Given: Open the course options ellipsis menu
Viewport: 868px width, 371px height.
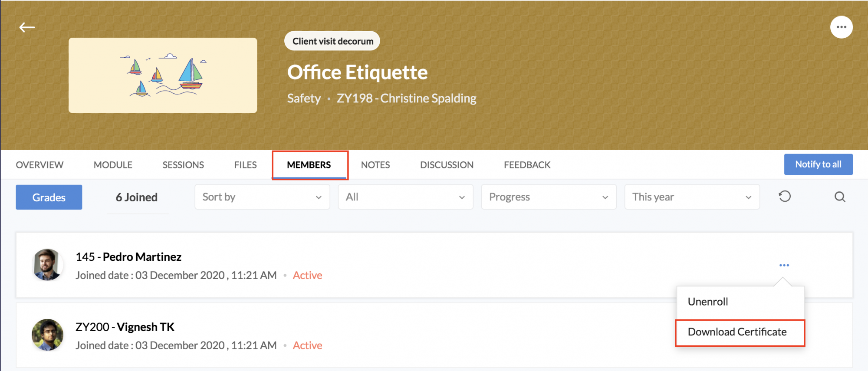Looking at the screenshot, I should click(841, 27).
